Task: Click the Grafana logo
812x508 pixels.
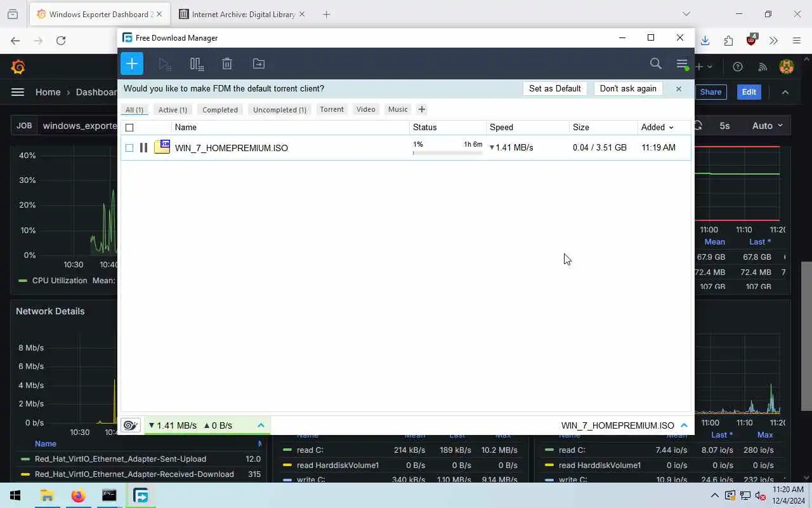Action: (18, 66)
